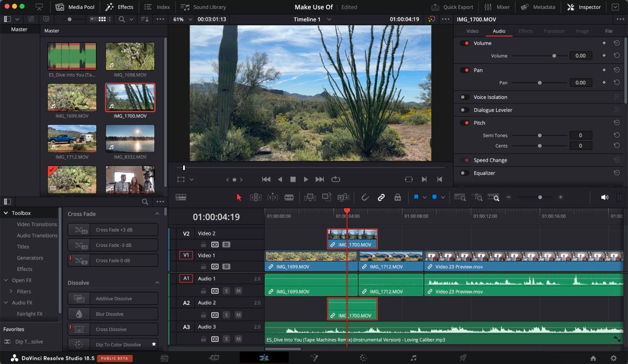Open the Index panel
The height and width of the screenshot is (364, 628).
point(157,7)
